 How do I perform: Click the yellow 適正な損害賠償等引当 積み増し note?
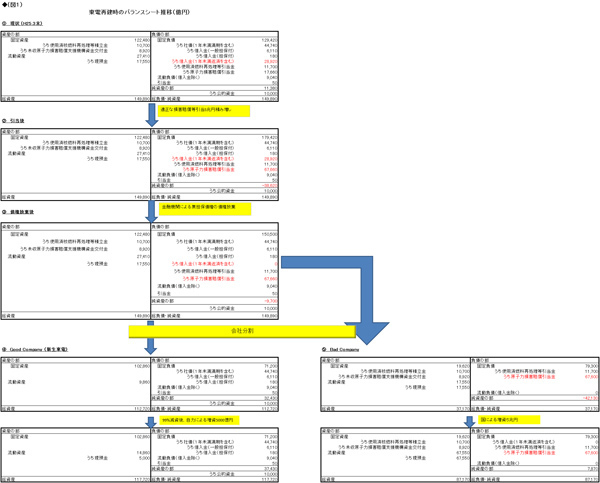point(204,111)
